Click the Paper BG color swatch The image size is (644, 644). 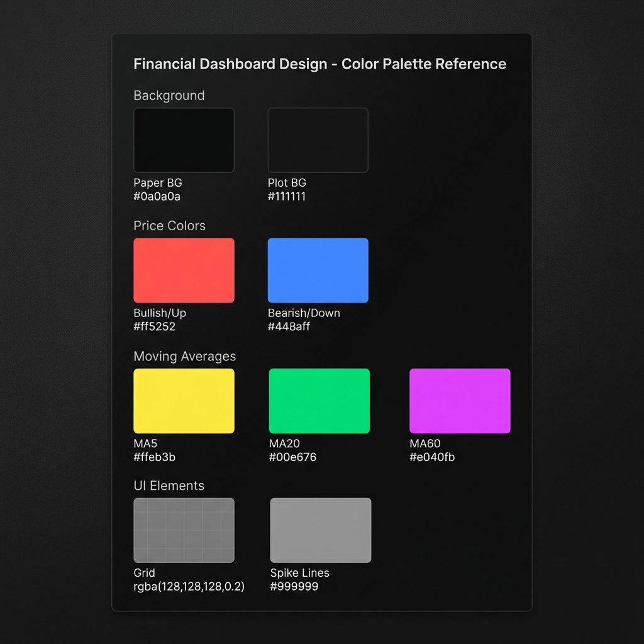click(x=184, y=140)
